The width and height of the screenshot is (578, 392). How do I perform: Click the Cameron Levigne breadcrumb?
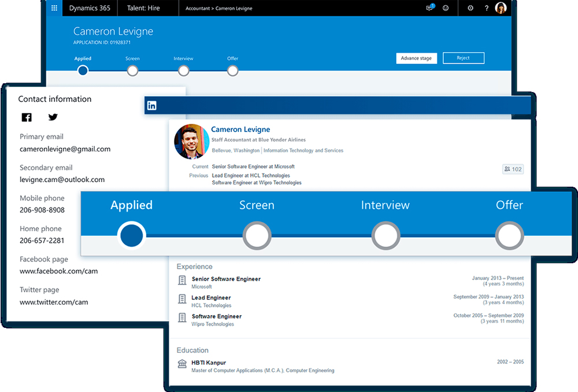234,9
